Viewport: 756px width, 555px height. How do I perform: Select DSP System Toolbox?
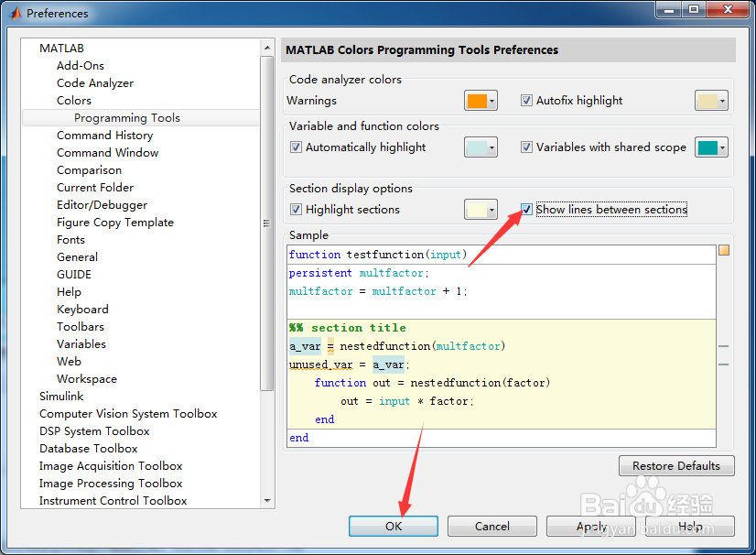pos(94,431)
